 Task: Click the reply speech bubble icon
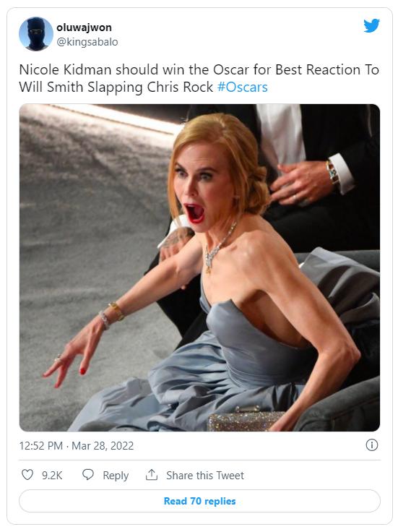click(88, 475)
